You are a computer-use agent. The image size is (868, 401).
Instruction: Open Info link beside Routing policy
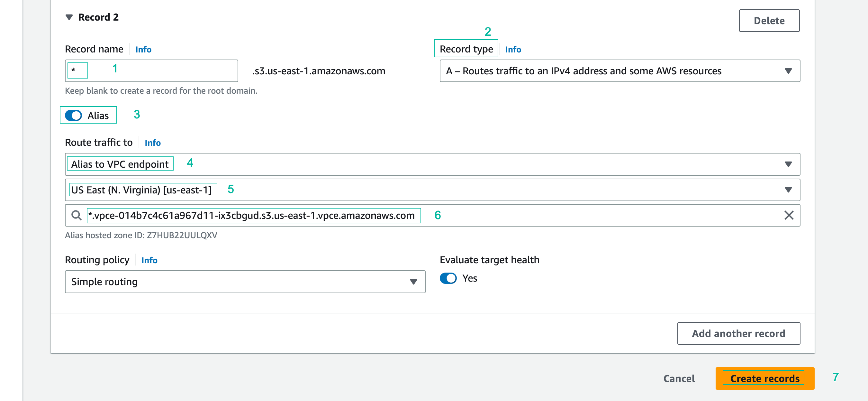coord(149,260)
